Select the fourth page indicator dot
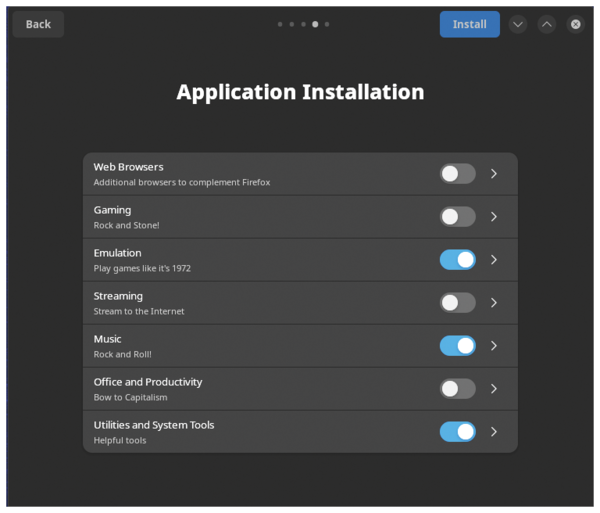This screenshot has width=600, height=513. click(x=315, y=24)
